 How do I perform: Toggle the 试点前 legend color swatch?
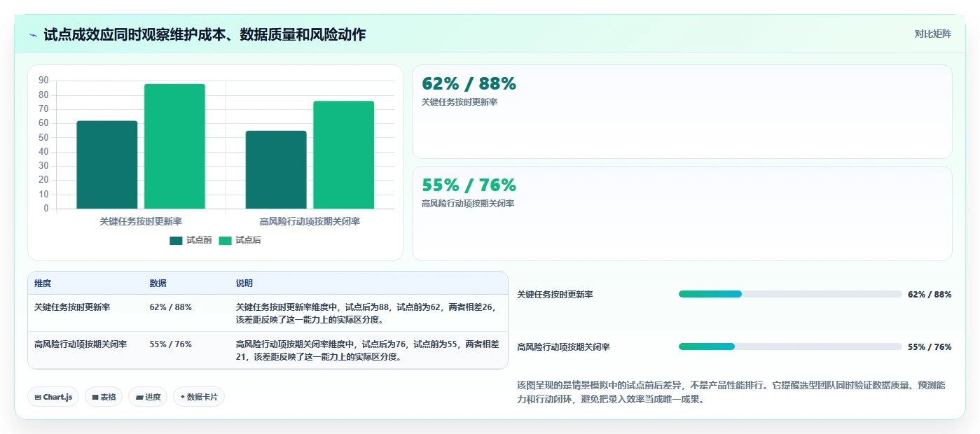click(x=176, y=240)
